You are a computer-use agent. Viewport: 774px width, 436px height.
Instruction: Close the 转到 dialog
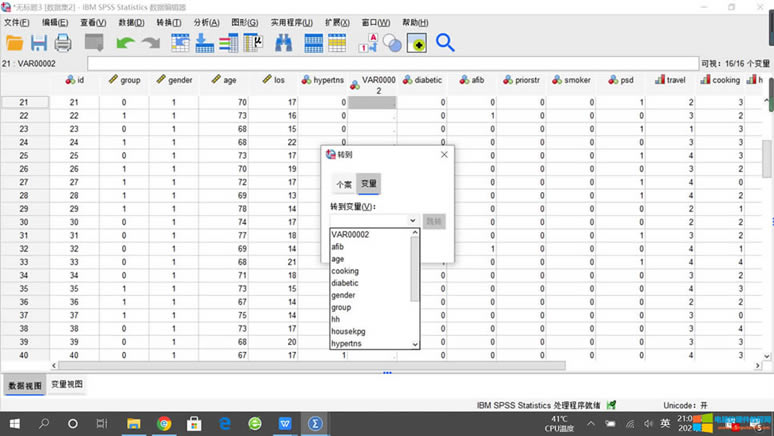tap(444, 155)
